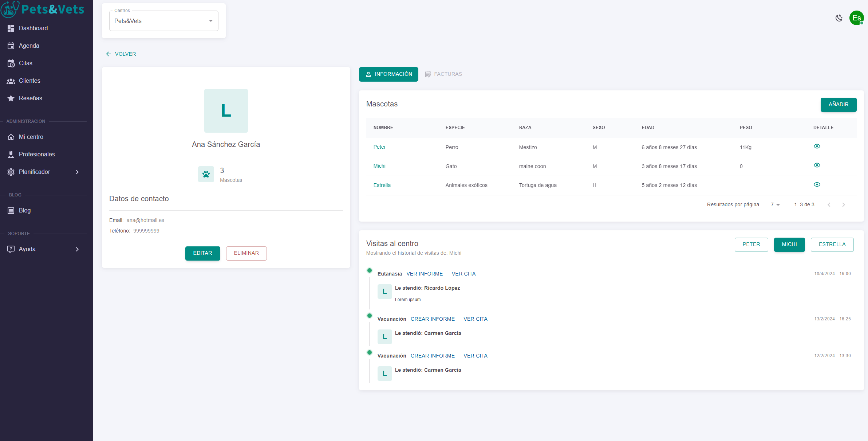Viewport: 868px width, 441px height.
Task: Open Profesionales in the sidebar
Action: pos(37,154)
